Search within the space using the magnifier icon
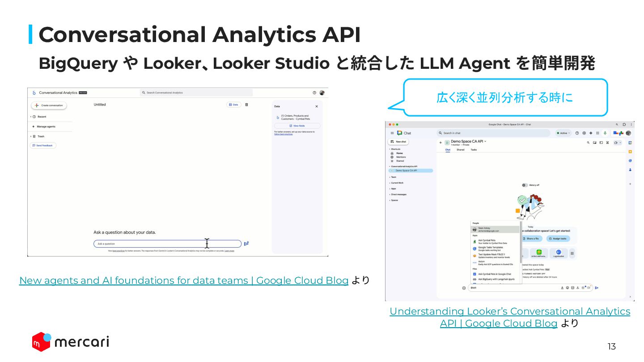This screenshot has width=644, height=362. tap(588, 143)
